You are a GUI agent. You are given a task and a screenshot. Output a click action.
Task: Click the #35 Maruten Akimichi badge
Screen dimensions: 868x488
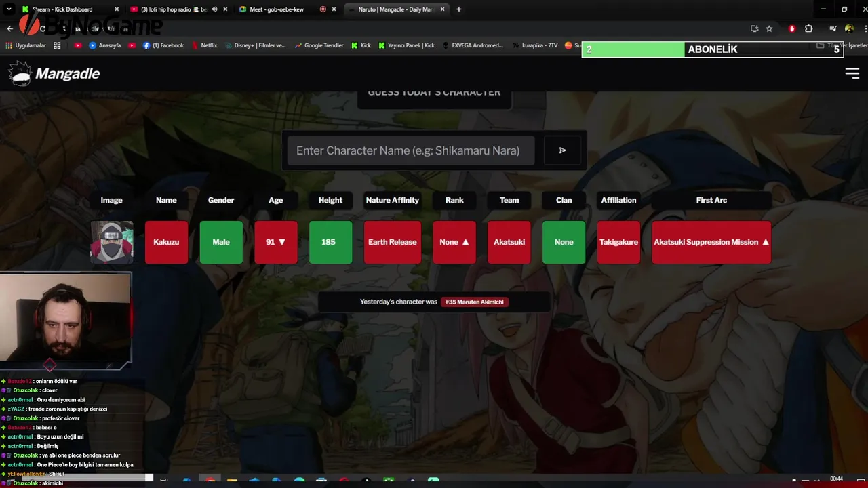(475, 302)
